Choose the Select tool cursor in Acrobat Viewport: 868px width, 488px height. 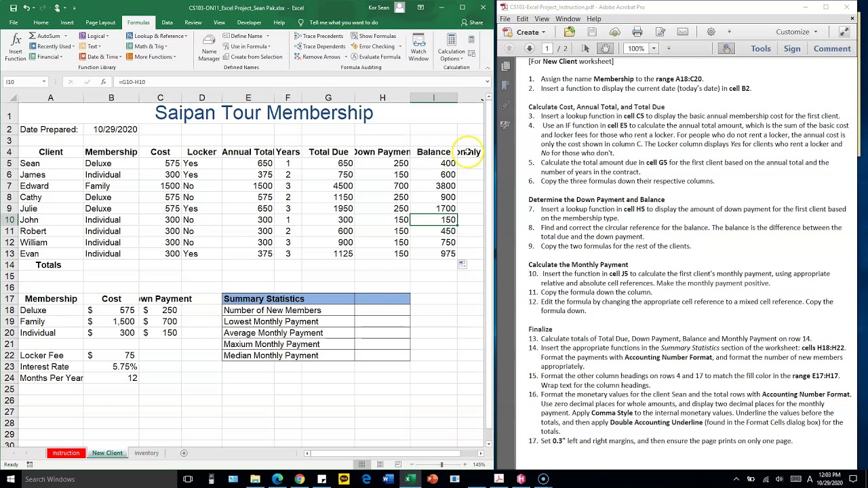(x=587, y=49)
